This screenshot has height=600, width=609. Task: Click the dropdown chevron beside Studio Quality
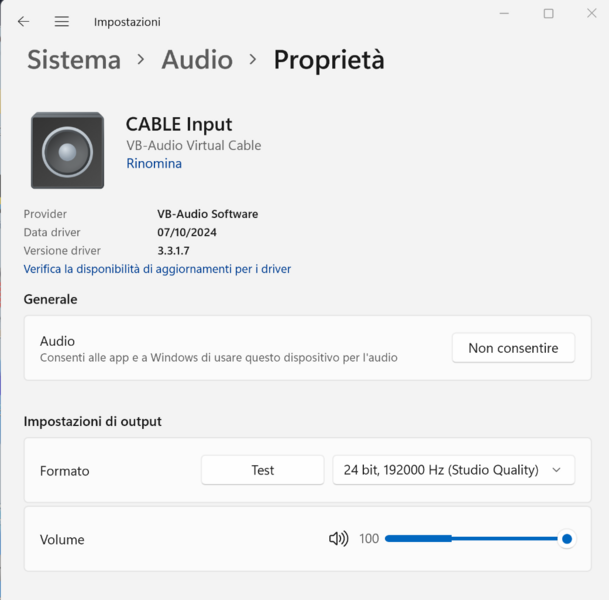click(x=557, y=470)
